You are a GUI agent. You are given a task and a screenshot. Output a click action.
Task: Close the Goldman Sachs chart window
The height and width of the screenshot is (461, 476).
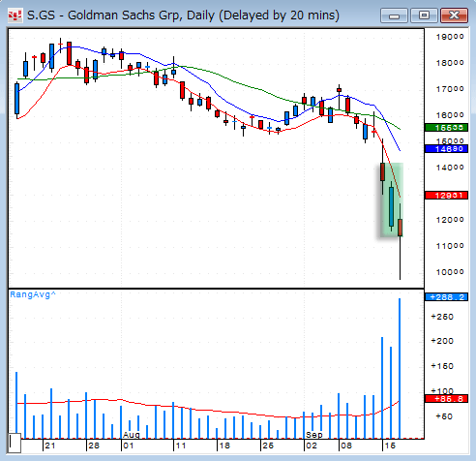coord(454,15)
